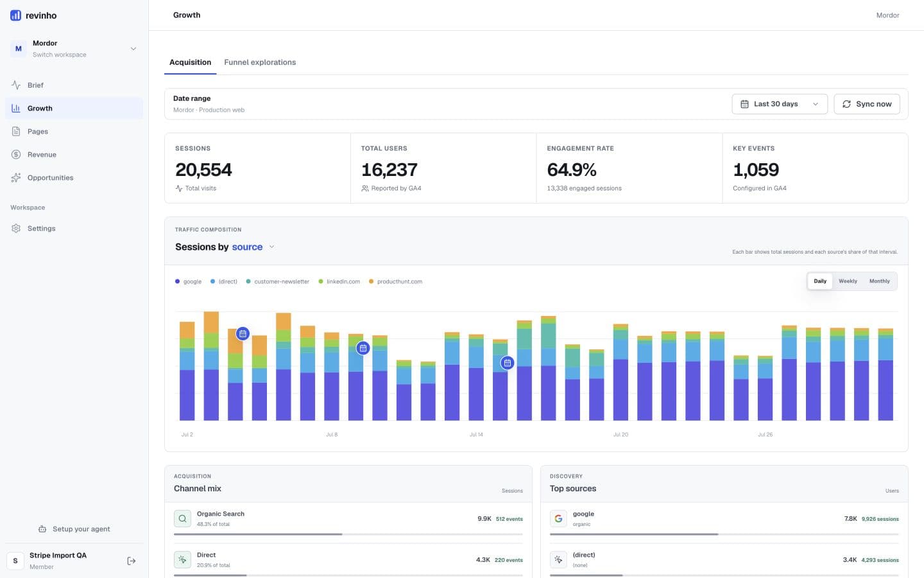Open the Last 30 days date dropdown
The width and height of the screenshot is (924, 578).
click(x=780, y=104)
